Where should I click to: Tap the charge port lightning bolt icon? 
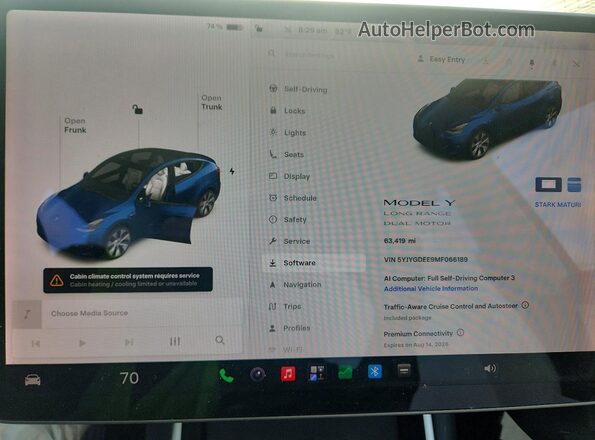tap(232, 171)
